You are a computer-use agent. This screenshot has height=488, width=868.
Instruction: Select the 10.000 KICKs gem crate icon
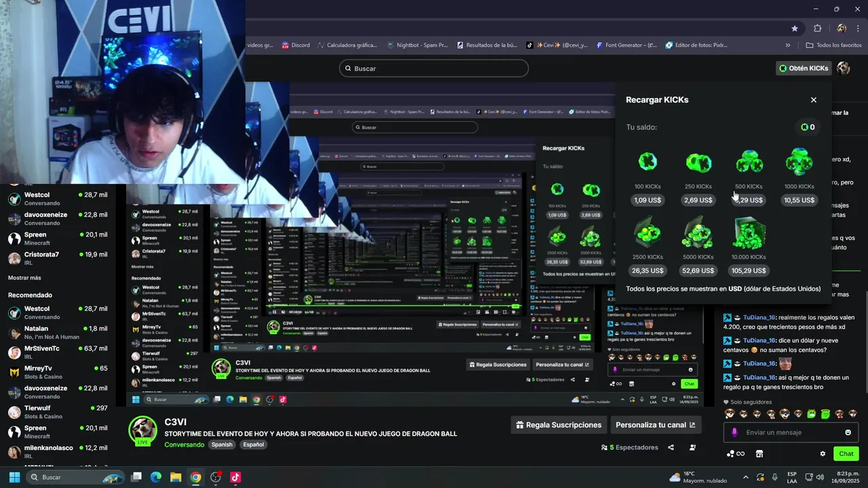[749, 234]
